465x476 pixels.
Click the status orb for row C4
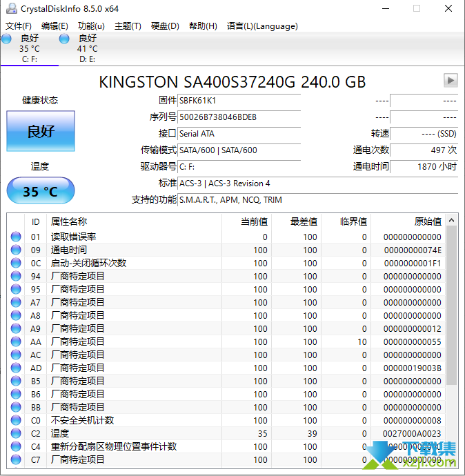pos(16,446)
